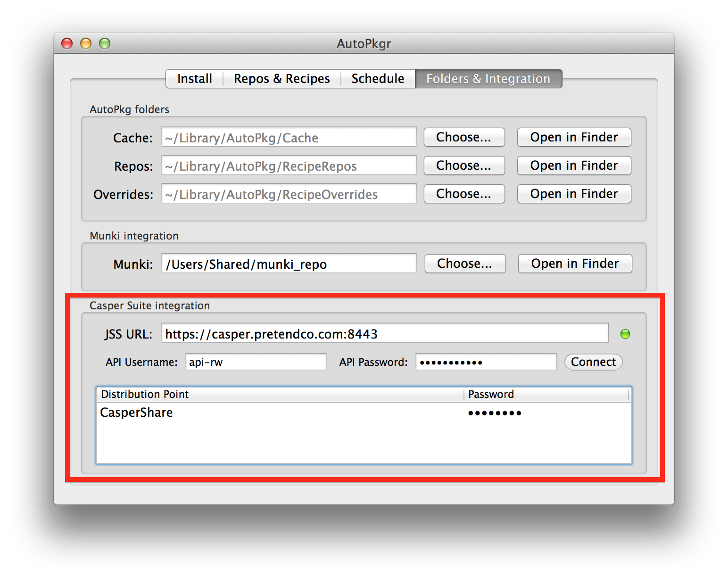
Task: Click the green JSS connection status indicator
Action: click(x=625, y=334)
